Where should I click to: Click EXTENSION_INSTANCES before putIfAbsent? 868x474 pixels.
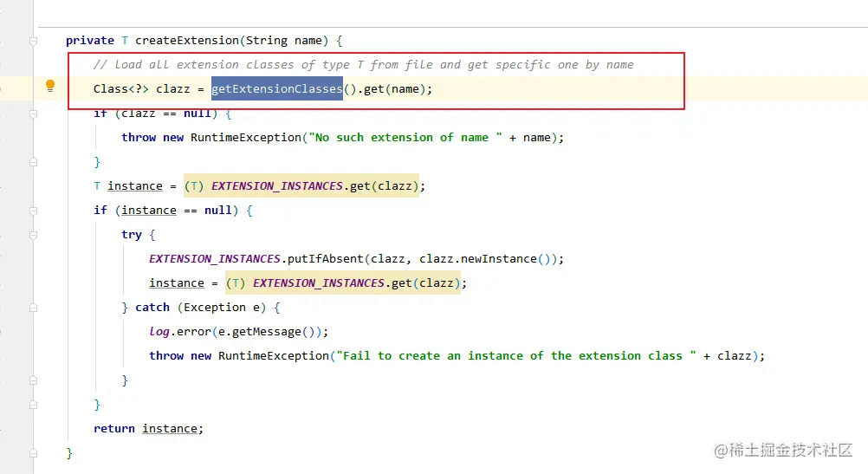[x=215, y=258]
